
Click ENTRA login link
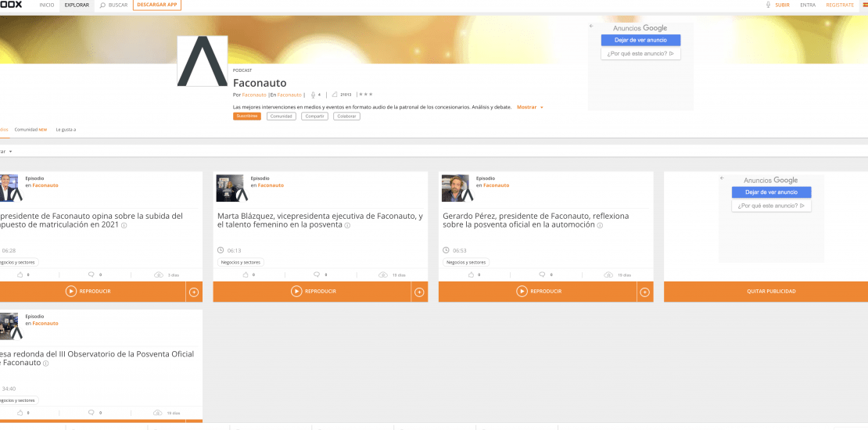[x=808, y=5]
